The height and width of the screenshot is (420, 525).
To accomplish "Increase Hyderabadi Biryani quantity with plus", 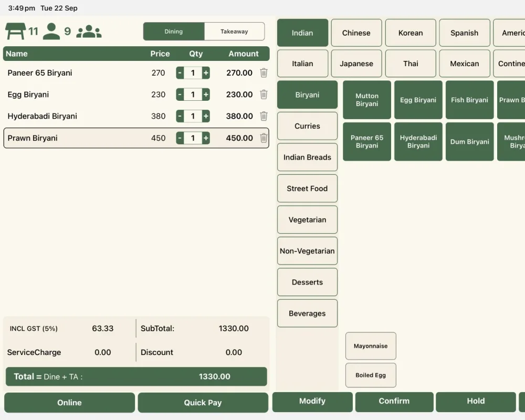I will 206,116.
